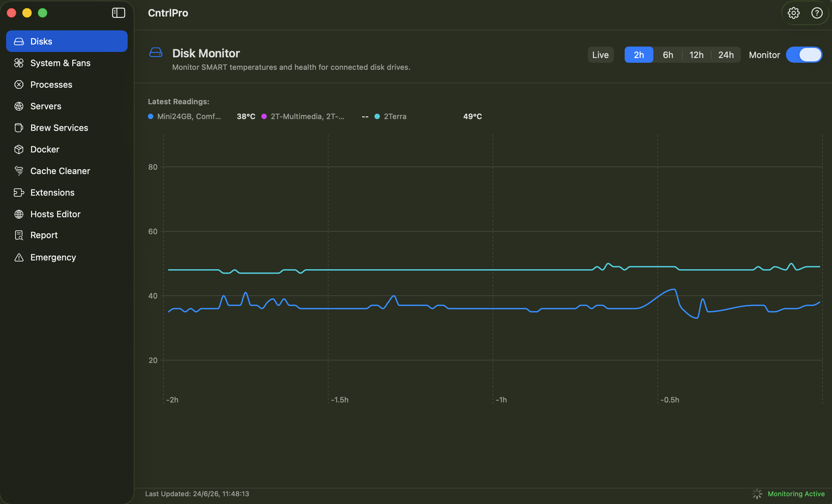832x504 pixels.
Task: Click the 80 value on temperature axis
Action: (x=153, y=167)
